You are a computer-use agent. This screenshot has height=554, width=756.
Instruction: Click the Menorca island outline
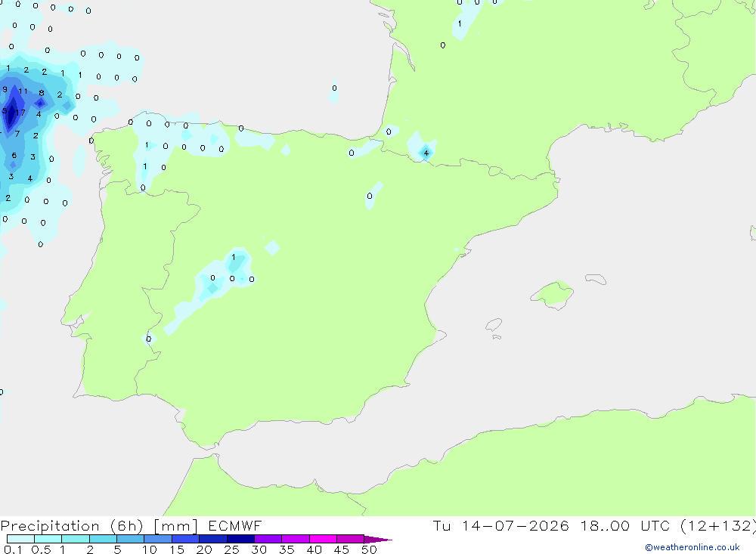[596, 279]
